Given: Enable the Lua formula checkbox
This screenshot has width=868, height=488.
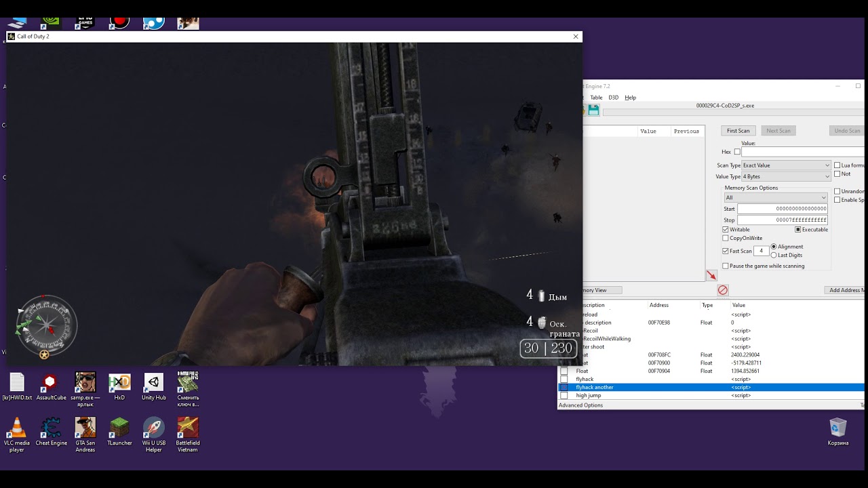Looking at the screenshot, I should [837, 165].
